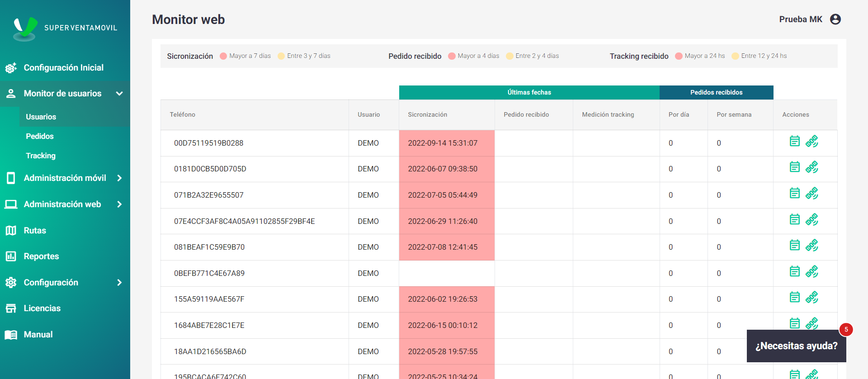Click the Reportes chart icon
The height and width of the screenshot is (379, 868).
(11, 256)
